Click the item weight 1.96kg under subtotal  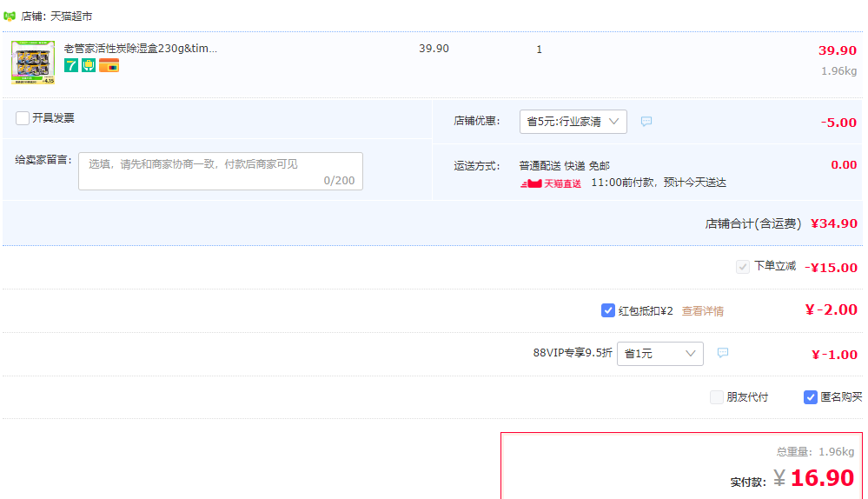pyautogui.click(x=838, y=71)
